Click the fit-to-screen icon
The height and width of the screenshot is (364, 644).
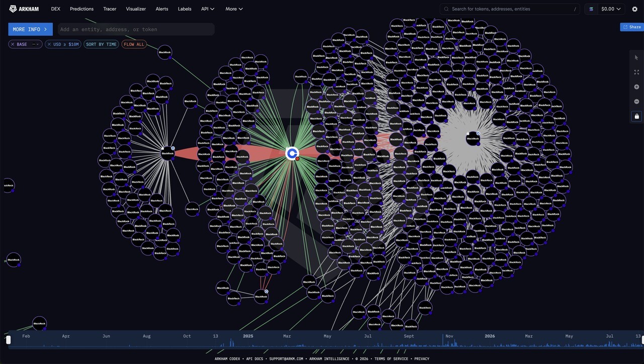coord(636,72)
